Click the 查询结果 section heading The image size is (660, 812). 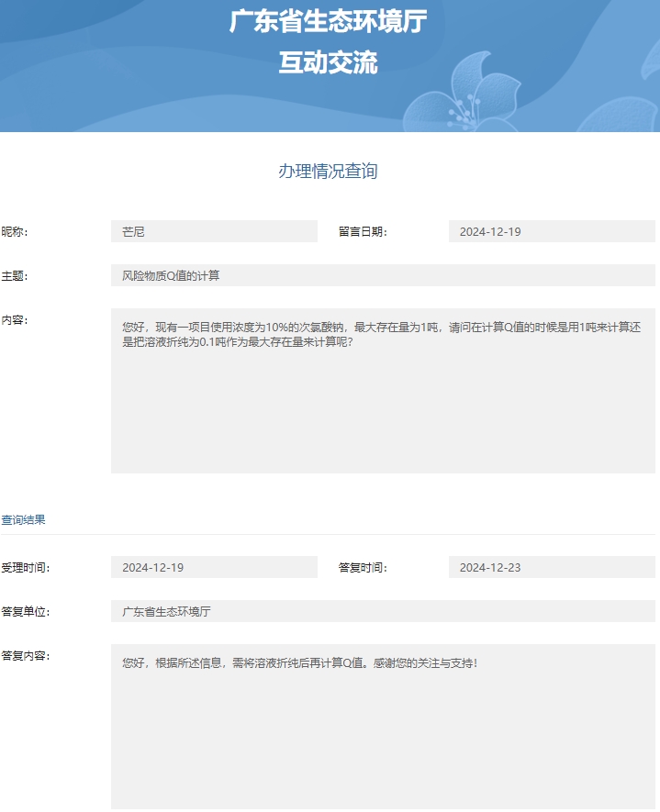(24, 520)
